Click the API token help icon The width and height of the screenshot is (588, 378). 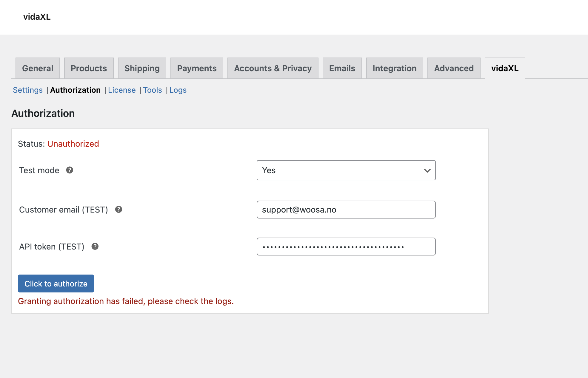(x=95, y=247)
